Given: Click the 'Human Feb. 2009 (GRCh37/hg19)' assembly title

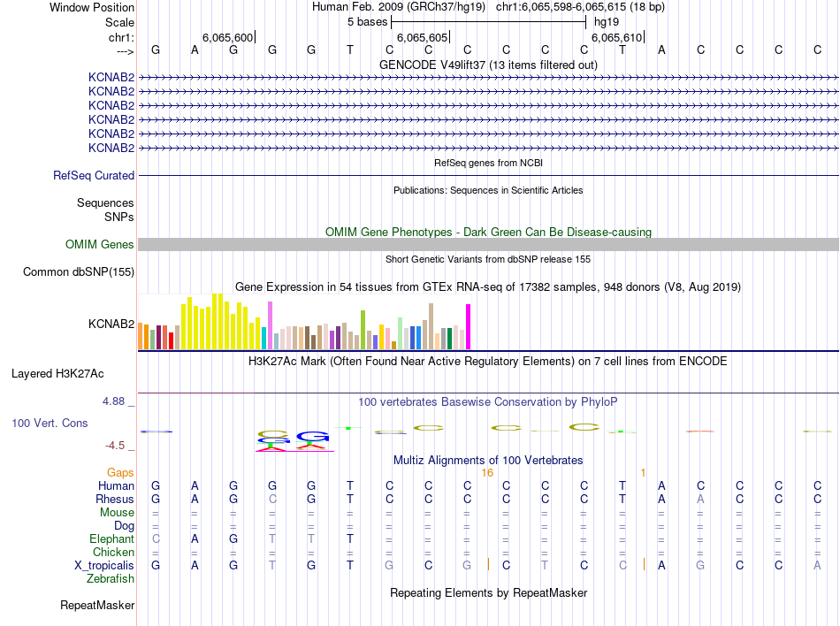Looking at the screenshot, I should click(x=399, y=7).
